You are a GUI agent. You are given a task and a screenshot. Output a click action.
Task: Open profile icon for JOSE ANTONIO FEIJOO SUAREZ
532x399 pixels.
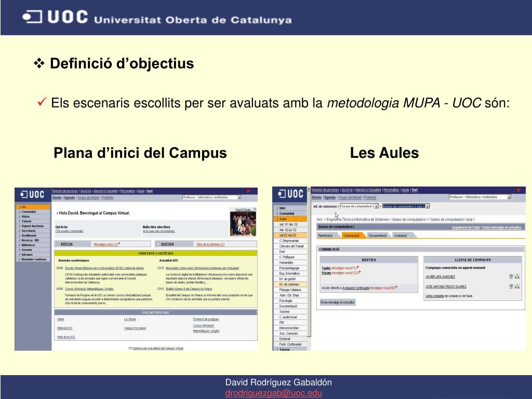pos(517,286)
